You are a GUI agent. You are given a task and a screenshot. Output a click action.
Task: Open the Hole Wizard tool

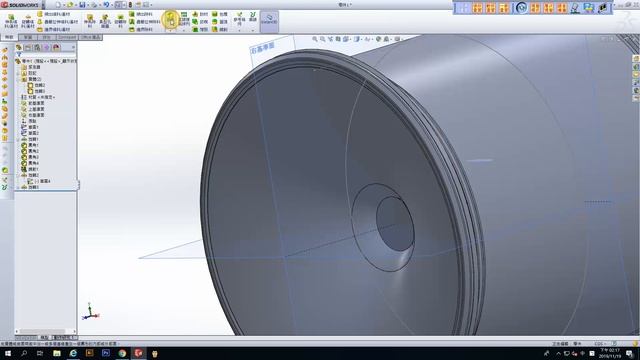(105, 21)
